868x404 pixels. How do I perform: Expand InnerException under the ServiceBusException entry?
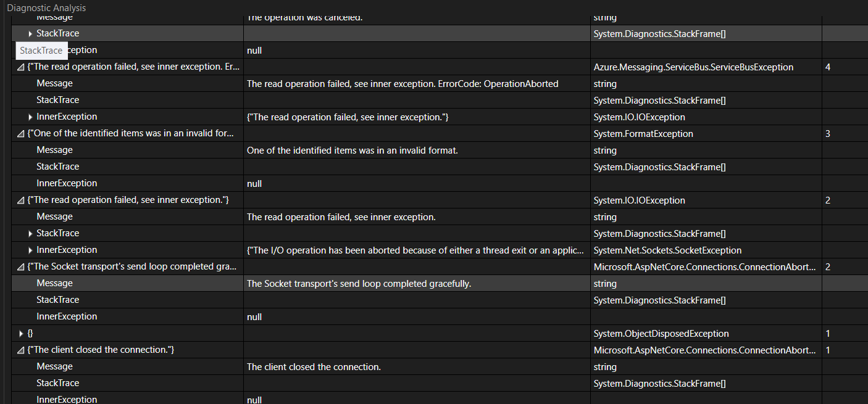click(x=30, y=117)
